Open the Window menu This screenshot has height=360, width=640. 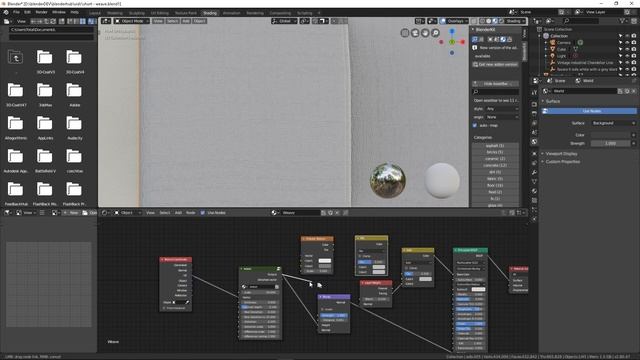[59, 12]
